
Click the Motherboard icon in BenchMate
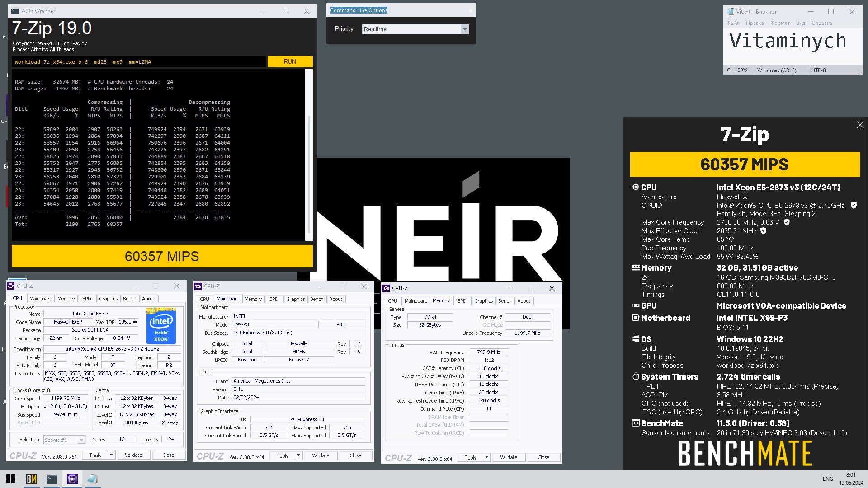(x=636, y=318)
